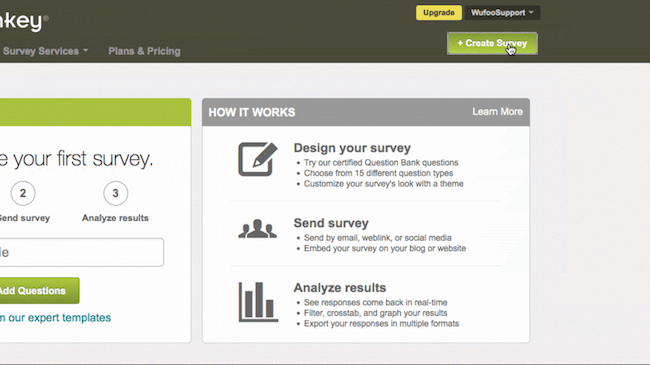The width and height of the screenshot is (650, 365).
Task: Follow the Learn More link
Action: coord(497,112)
